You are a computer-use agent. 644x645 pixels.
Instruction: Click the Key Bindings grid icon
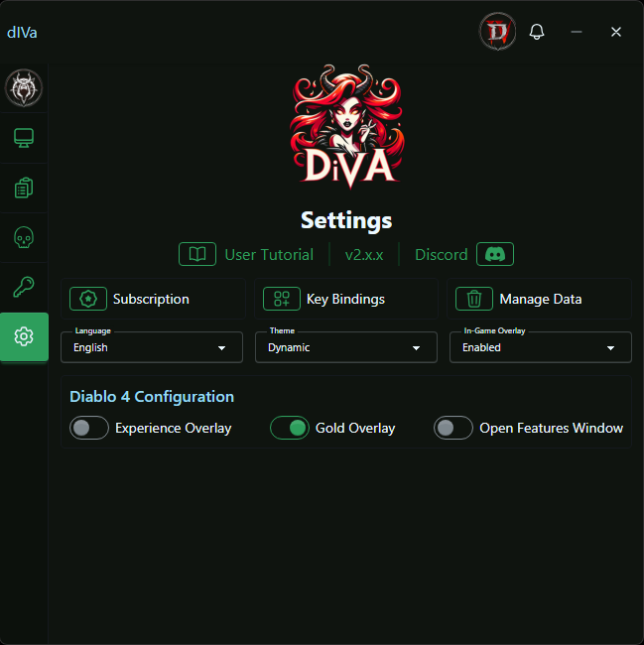tap(282, 299)
